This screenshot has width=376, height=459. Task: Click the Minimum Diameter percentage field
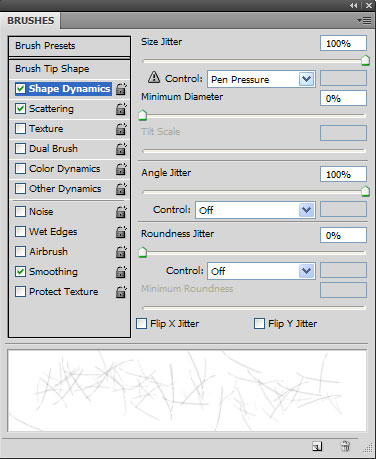click(x=343, y=98)
